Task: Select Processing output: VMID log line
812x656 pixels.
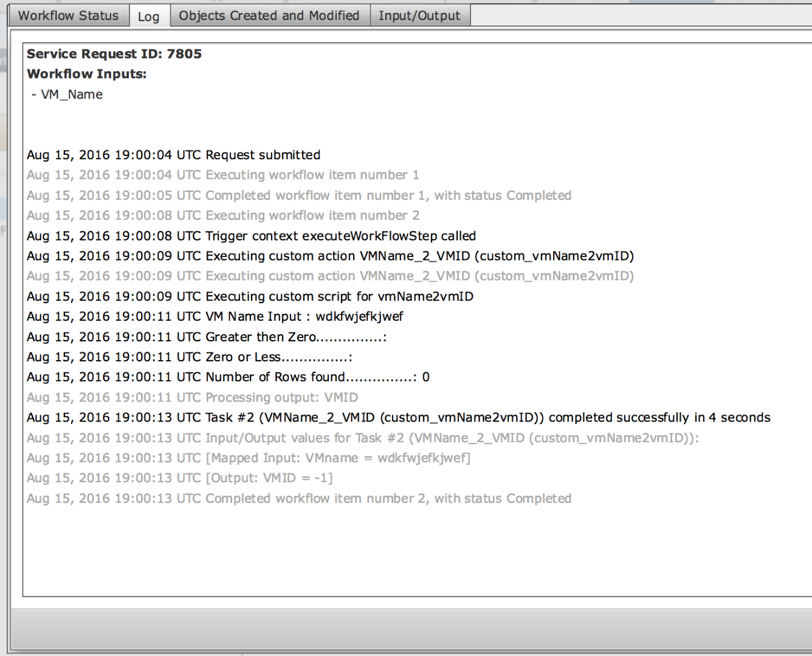Action: (193, 397)
